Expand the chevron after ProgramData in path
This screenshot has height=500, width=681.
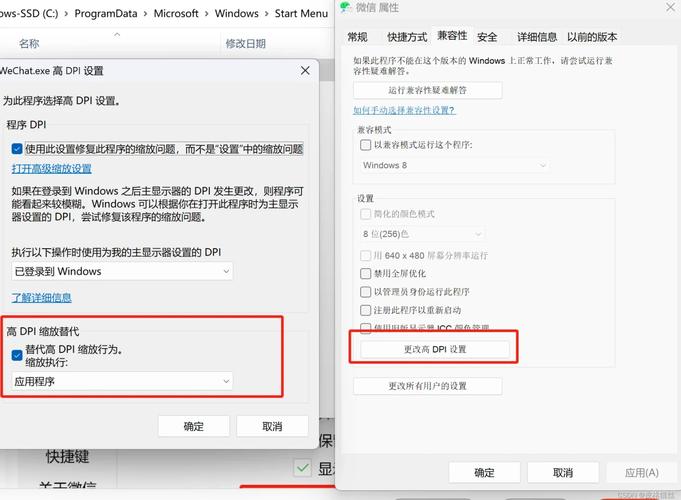[145, 14]
